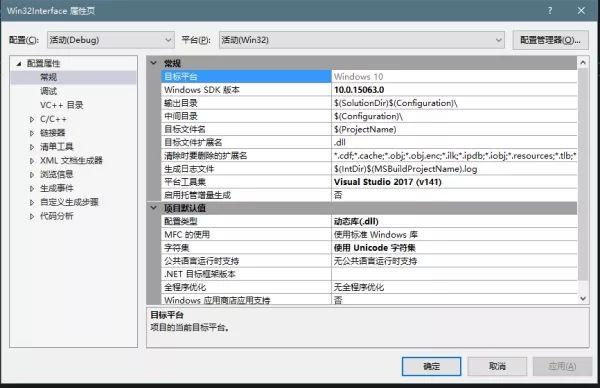Image resolution: width=600 pixels, height=388 pixels.
Task: Expand the C/C++ tree node
Action: click(32, 119)
